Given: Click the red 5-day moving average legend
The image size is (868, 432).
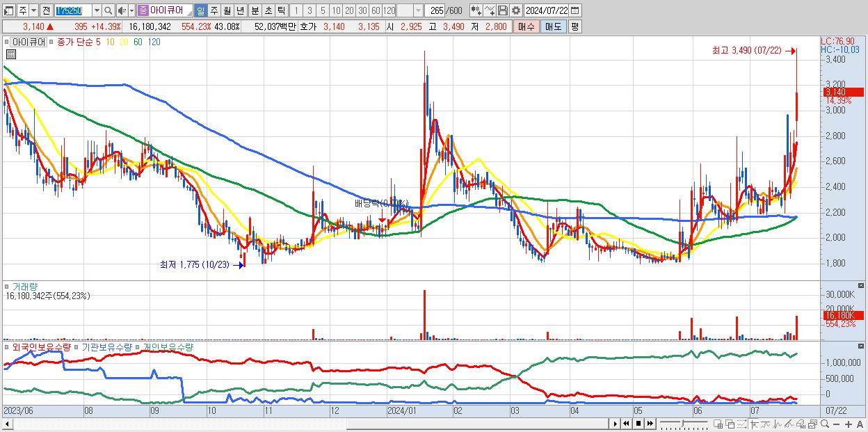Looking at the screenshot, I should [98, 42].
